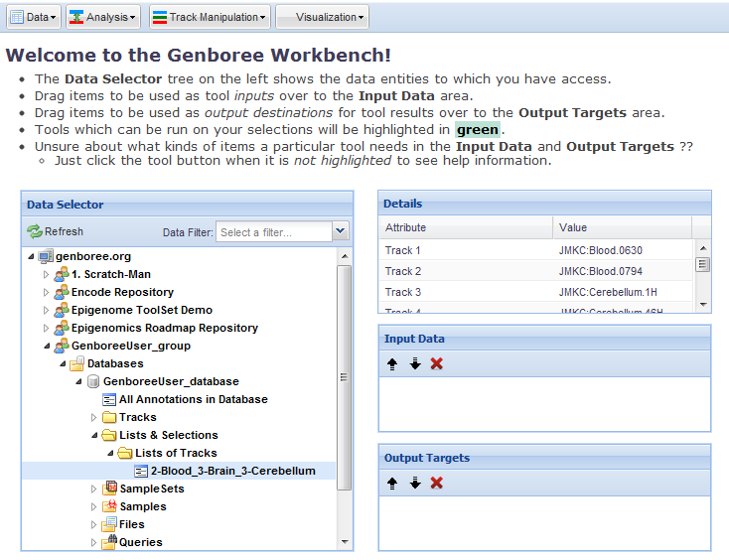
Task: Click the green Refresh icon in Data Selector
Action: point(35,231)
